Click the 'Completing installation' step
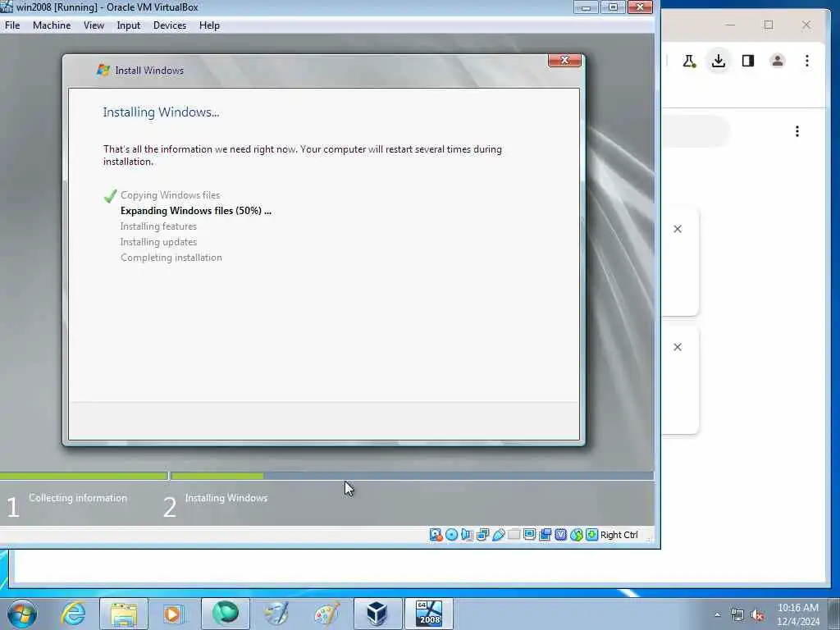The height and width of the screenshot is (630, 840). point(171,257)
